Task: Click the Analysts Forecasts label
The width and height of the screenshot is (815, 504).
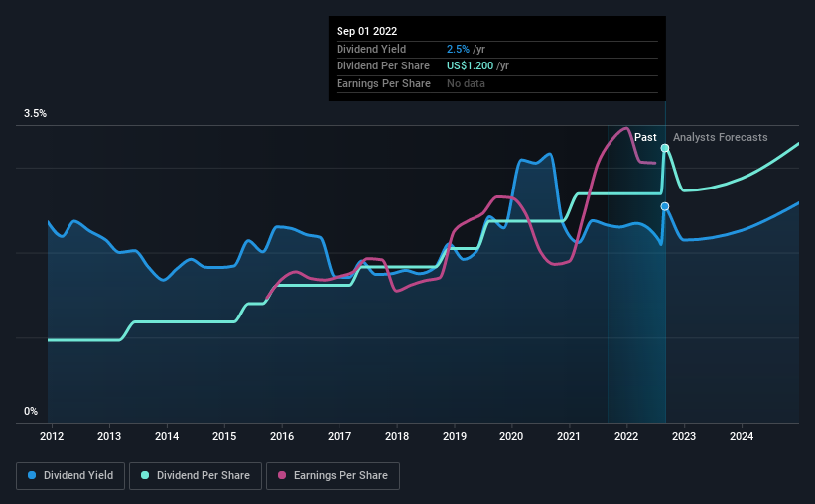Action: tap(721, 137)
